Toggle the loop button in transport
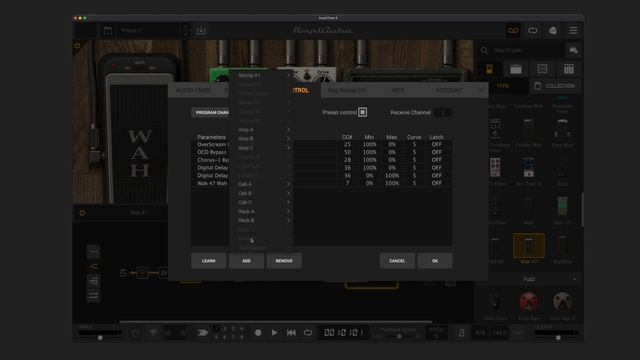The height and width of the screenshot is (360, 640). (x=308, y=333)
